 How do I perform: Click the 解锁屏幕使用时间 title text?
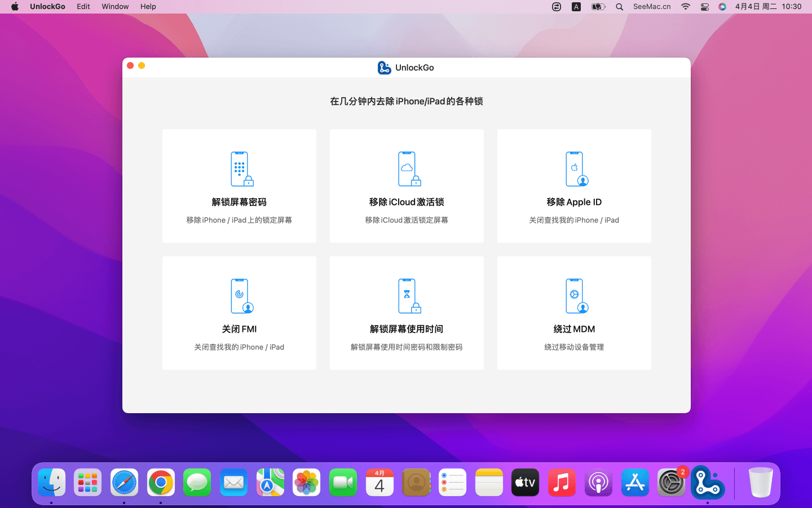[x=407, y=329]
